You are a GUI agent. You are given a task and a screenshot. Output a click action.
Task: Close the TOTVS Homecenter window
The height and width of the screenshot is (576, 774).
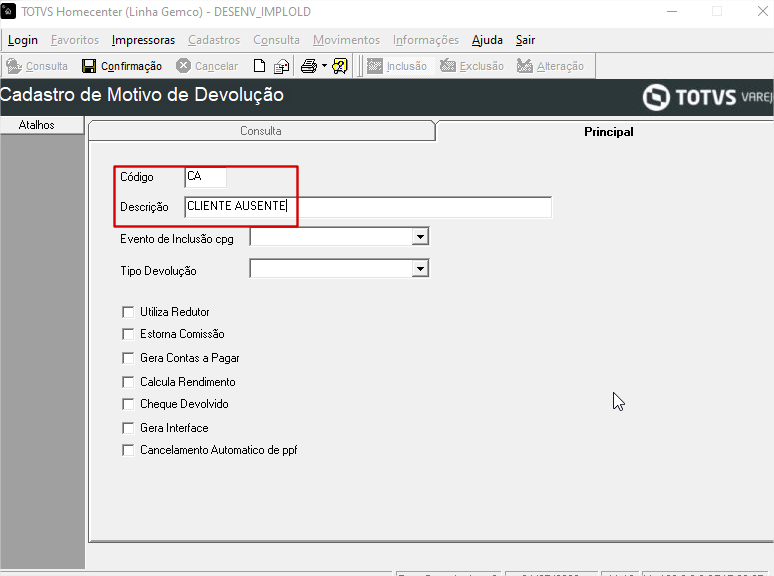point(763,11)
